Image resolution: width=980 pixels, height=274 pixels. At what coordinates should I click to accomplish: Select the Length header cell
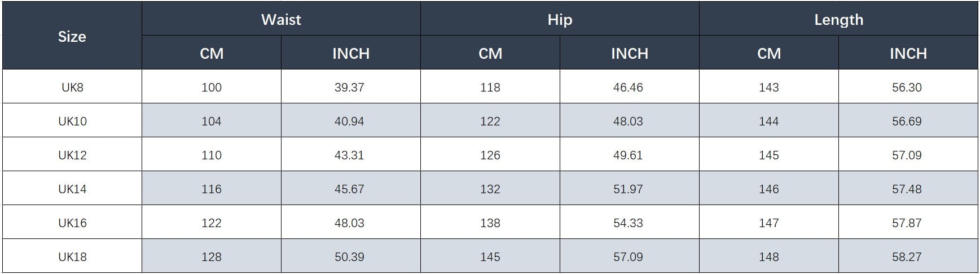coord(838,20)
